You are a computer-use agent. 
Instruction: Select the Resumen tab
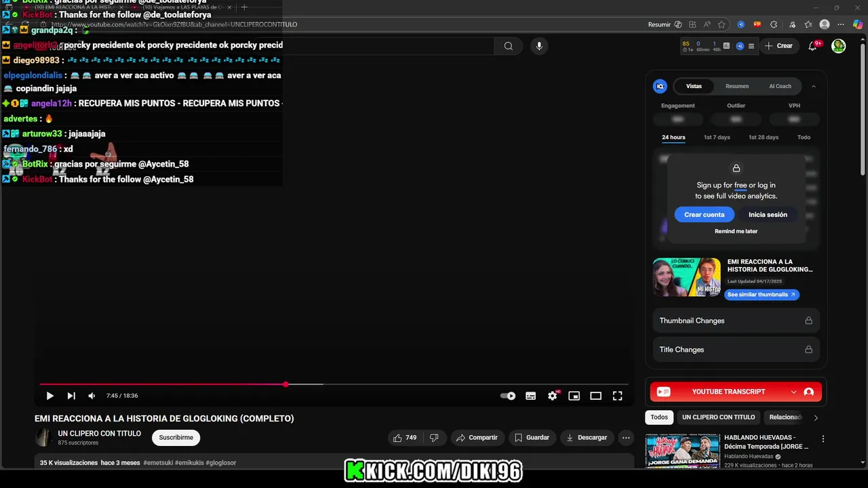737,86
